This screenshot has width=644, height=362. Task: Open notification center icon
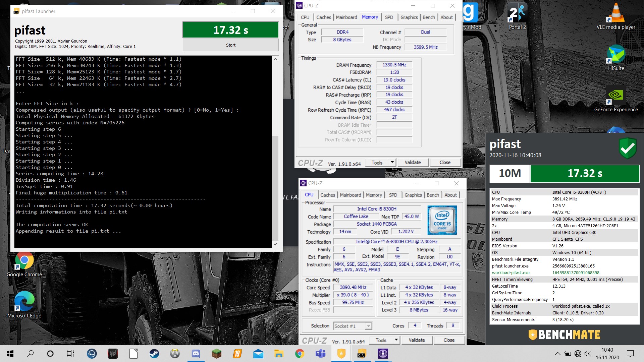[630, 354]
